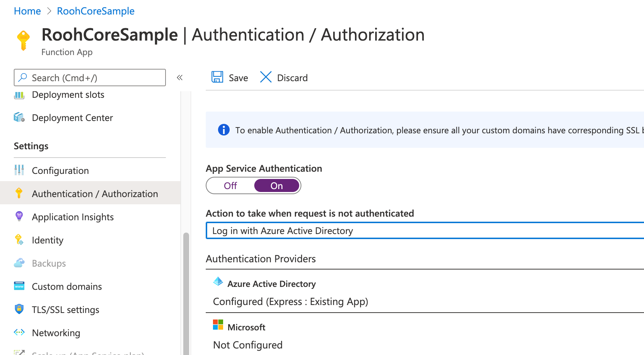This screenshot has height=355, width=644.
Task: Open the Networking settings menu item
Action: [56, 333]
